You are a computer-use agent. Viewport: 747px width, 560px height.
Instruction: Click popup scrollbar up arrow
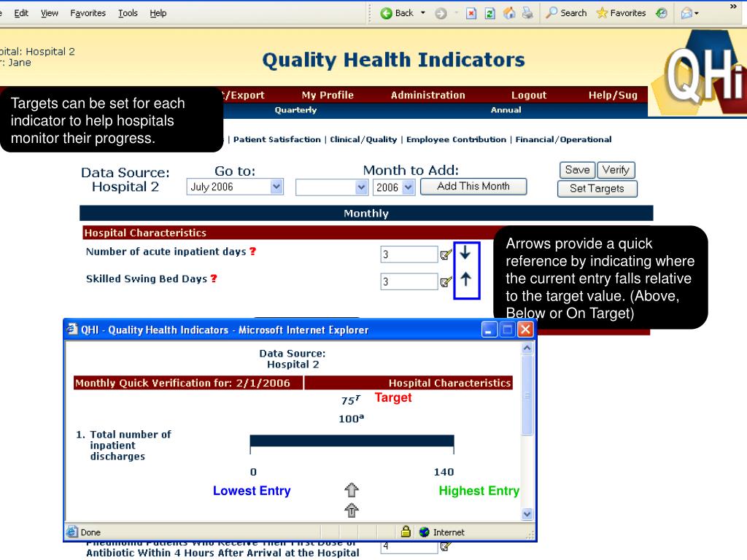tap(527, 348)
